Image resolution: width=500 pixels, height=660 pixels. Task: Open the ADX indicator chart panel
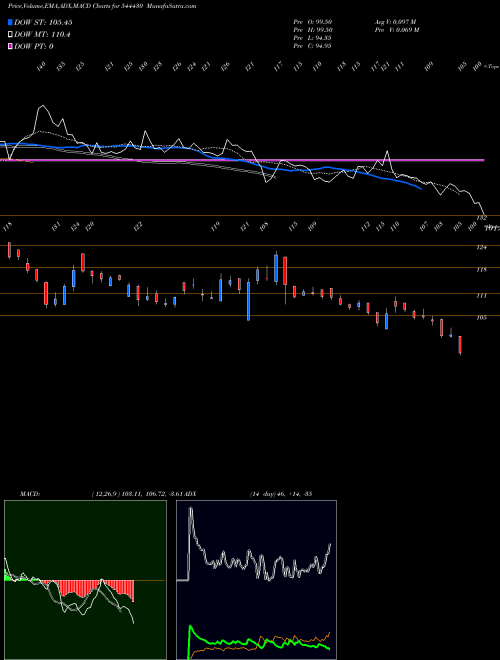[x=256, y=580]
